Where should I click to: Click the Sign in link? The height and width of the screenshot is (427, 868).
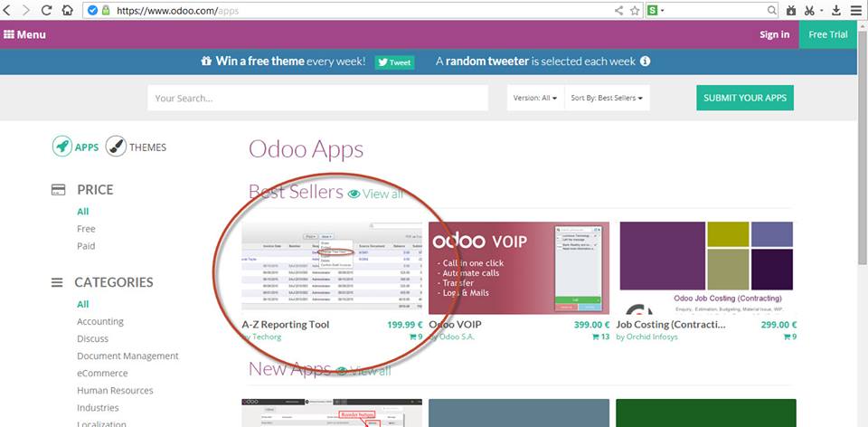click(775, 34)
